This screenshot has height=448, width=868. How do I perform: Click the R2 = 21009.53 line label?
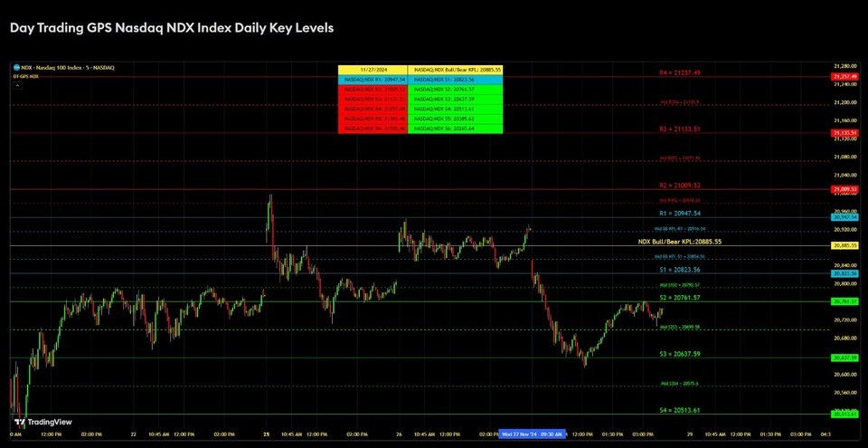click(x=680, y=186)
